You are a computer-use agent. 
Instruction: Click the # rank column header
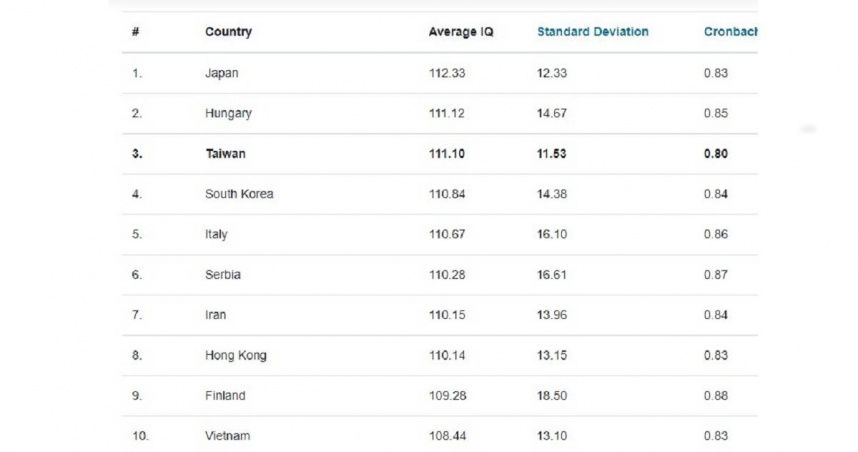click(135, 32)
